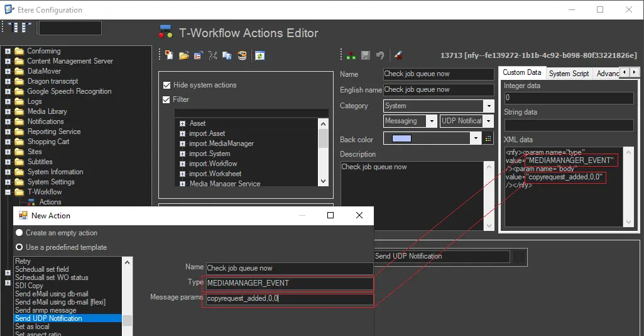The width and height of the screenshot is (644, 336).
Task: Open the Category System dropdown
Action: (488, 106)
